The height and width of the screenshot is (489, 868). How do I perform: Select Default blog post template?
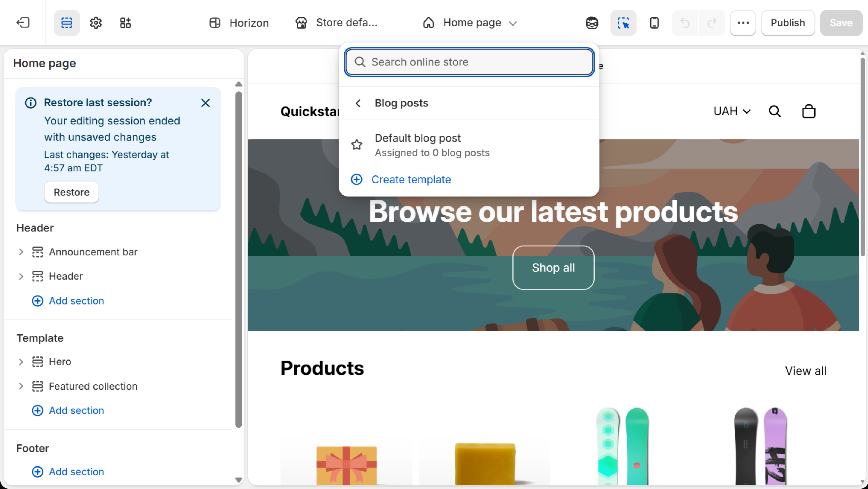coord(469,145)
